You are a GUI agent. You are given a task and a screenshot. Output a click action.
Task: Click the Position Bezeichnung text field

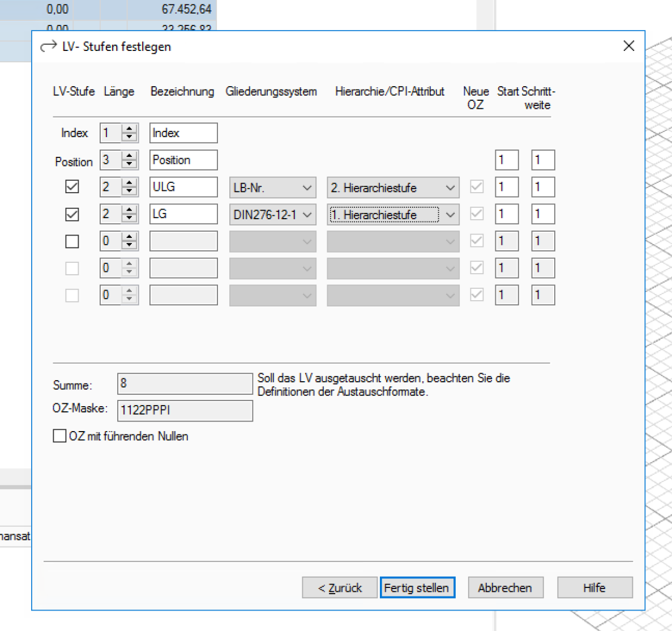[183, 160]
